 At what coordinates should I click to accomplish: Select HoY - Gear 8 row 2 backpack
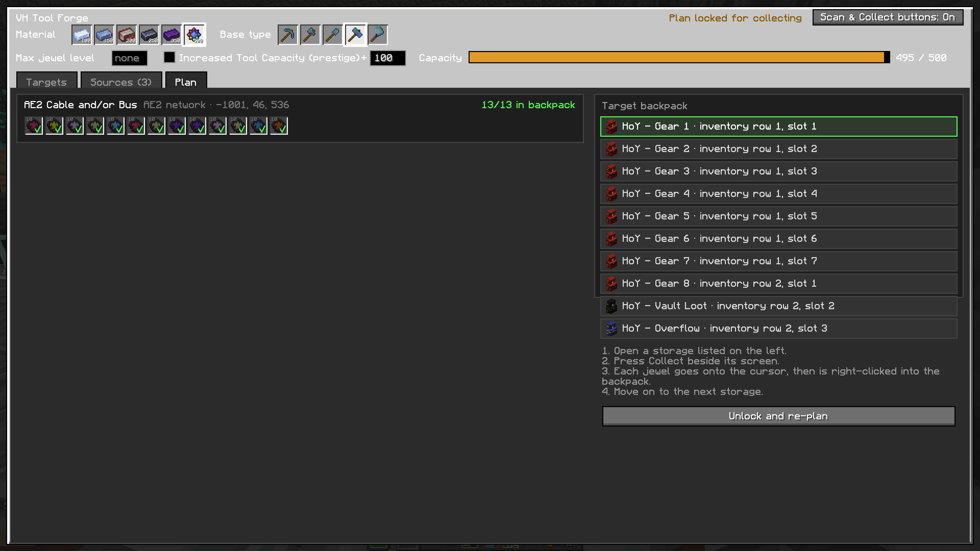tap(778, 284)
